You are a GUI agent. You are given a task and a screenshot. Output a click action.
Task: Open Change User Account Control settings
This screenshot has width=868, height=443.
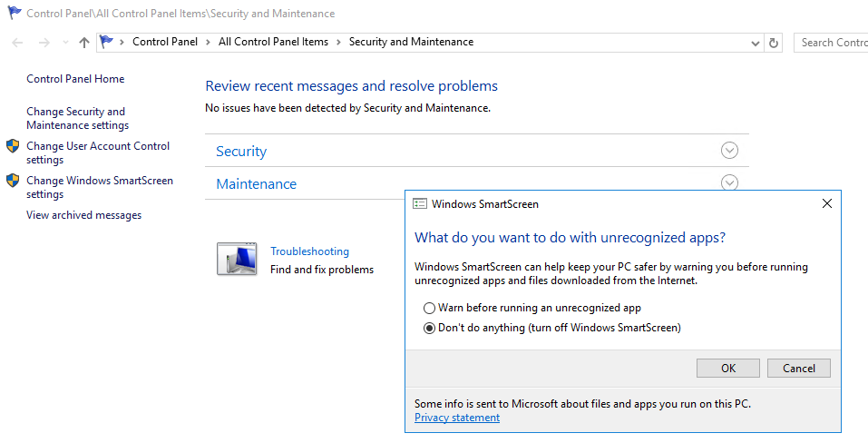98,153
